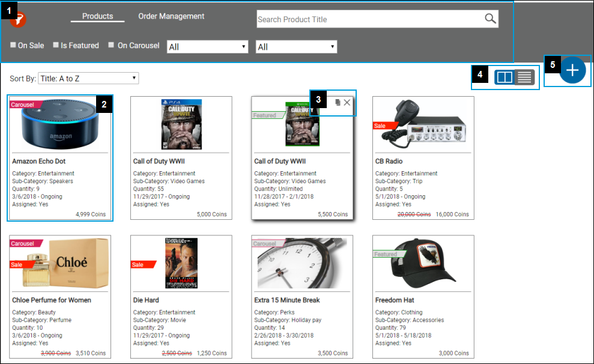Select the Die Hard title
Viewport: 594px width, 364px height.
pos(146,300)
